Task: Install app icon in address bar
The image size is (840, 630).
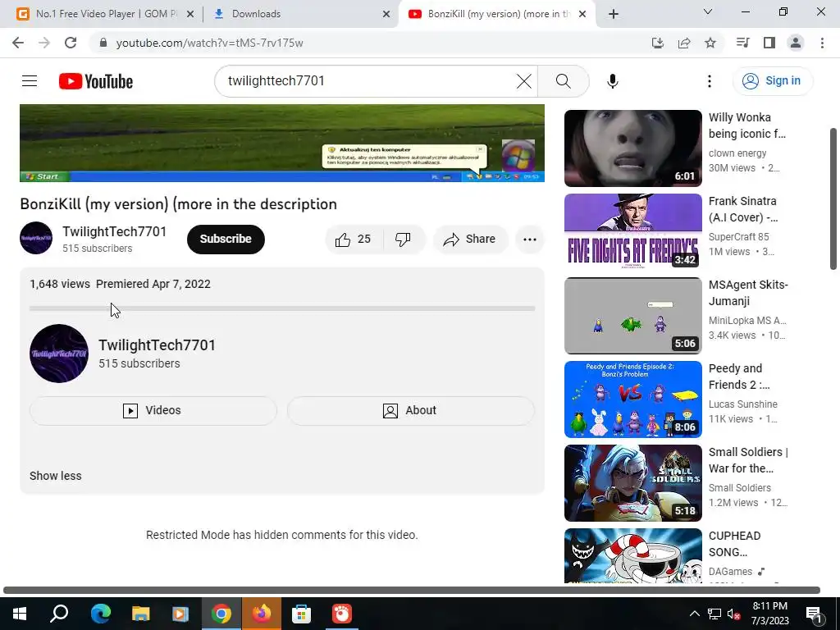Action: (658, 43)
